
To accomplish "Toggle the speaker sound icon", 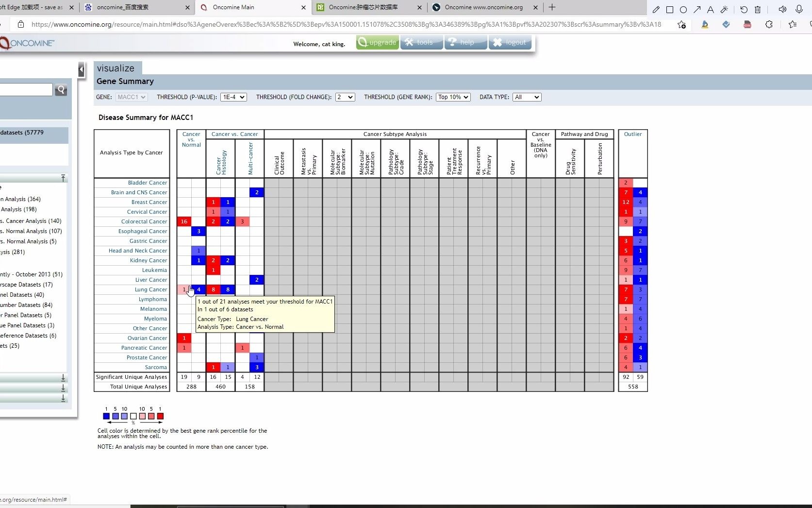I will click(x=782, y=9).
